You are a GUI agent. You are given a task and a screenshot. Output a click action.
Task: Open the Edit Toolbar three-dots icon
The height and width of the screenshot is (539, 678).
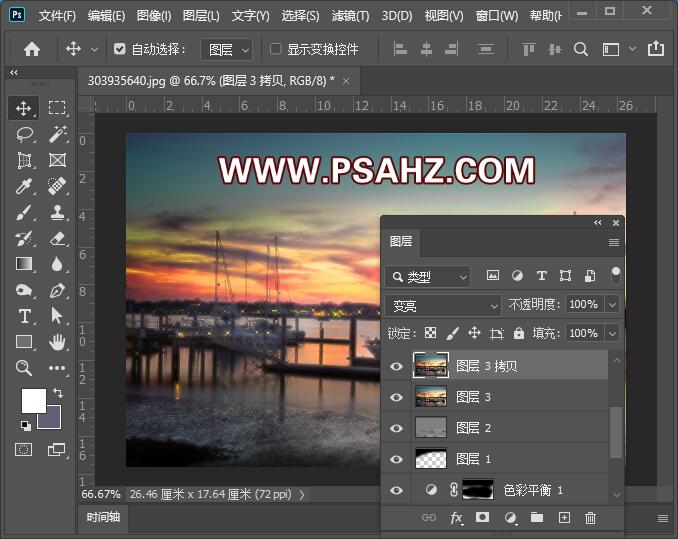point(57,368)
